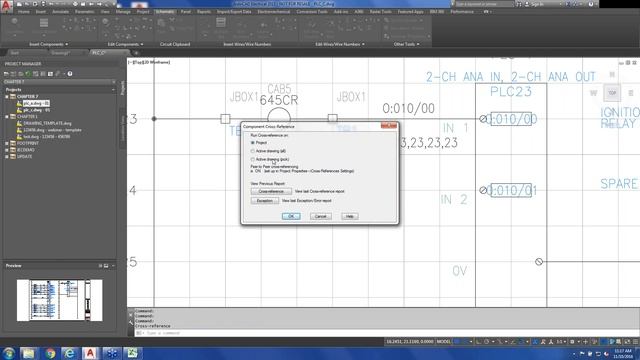Open the Windows Start button

pyautogui.click(x=9, y=353)
